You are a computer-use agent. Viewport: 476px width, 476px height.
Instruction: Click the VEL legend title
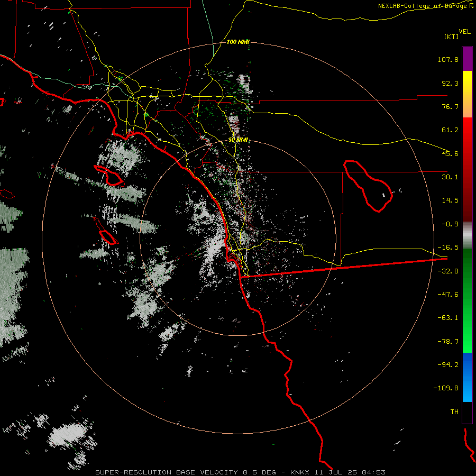(x=464, y=31)
